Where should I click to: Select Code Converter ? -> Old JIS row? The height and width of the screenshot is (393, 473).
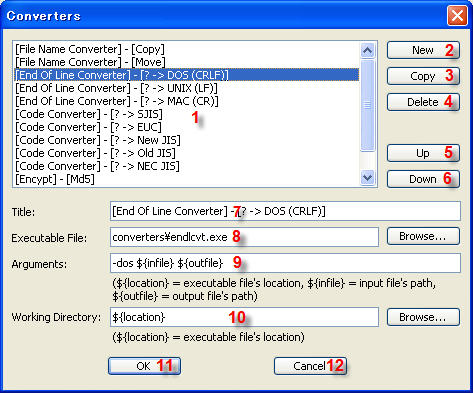pos(187,153)
